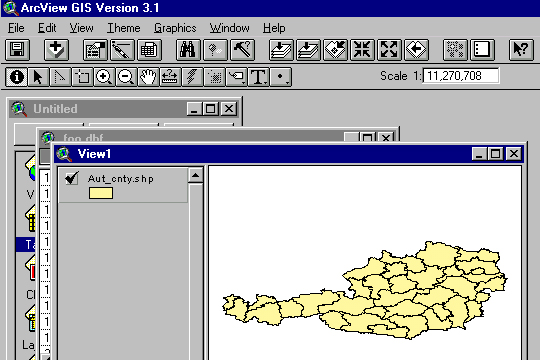Viewport: 540px width, 360px height.
Task: Click the yellow Aut_cnty.shp legend swatch
Action: 101,193
